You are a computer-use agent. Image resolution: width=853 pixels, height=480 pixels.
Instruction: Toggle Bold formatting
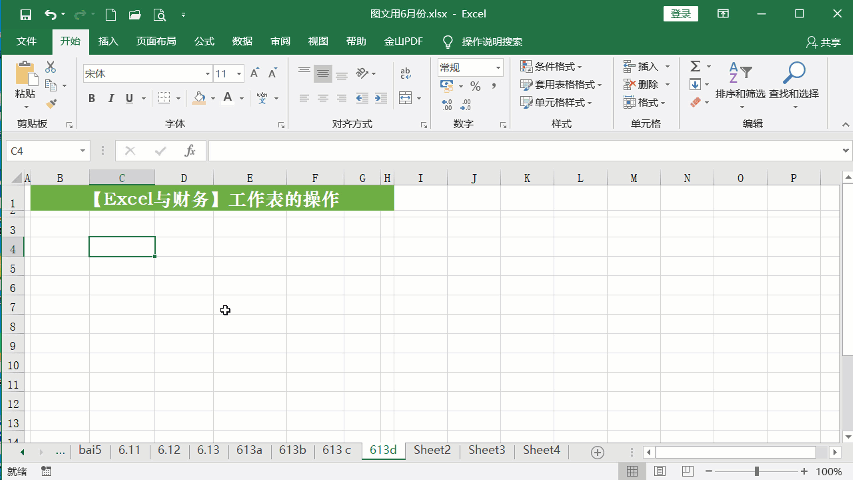click(92, 98)
